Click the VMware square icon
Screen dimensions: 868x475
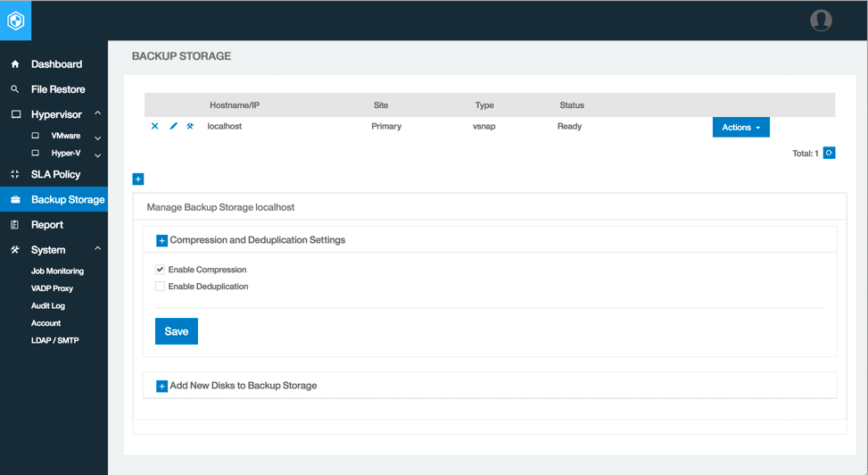pyautogui.click(x=36, y=135)
